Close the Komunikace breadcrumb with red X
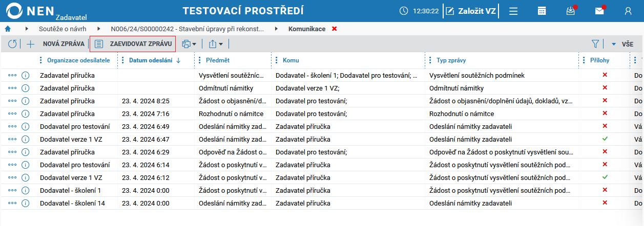The height and width of the screenshot is (226, 644). (335, 29)
